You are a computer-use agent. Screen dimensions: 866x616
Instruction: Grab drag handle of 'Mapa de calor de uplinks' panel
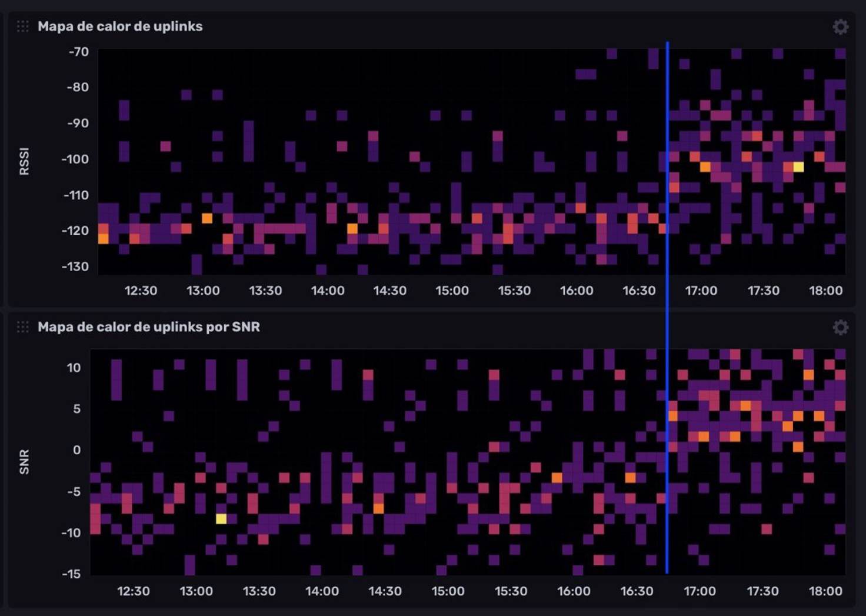point(22,26)
